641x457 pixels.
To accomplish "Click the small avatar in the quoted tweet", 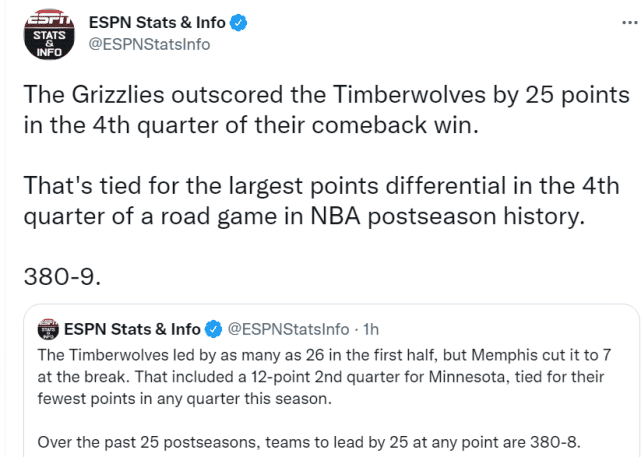I will pos(47,329).
